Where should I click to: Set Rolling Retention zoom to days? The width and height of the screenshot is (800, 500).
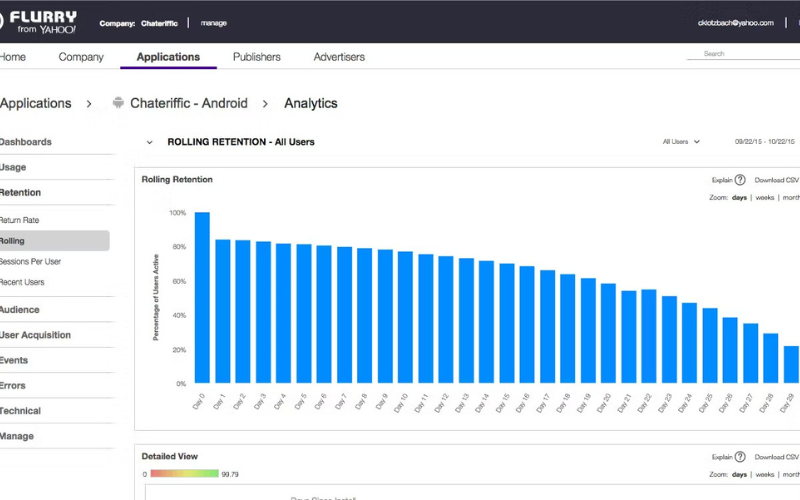739,197
